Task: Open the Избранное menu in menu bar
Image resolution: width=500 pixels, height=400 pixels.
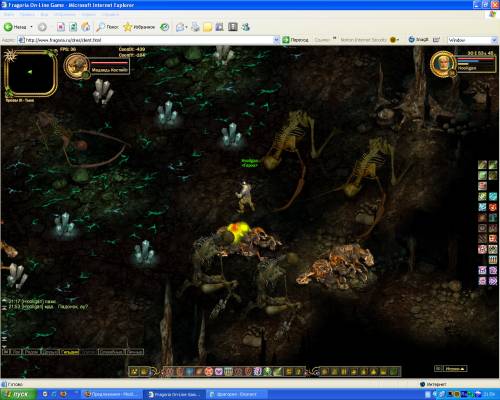Action: tap(65, 15)
